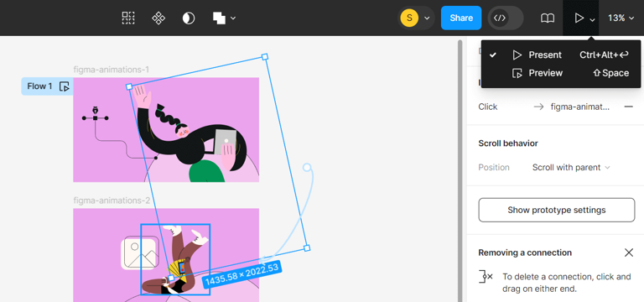Select Preview from the play menu
644x302 pixels.
click(561, 73)
